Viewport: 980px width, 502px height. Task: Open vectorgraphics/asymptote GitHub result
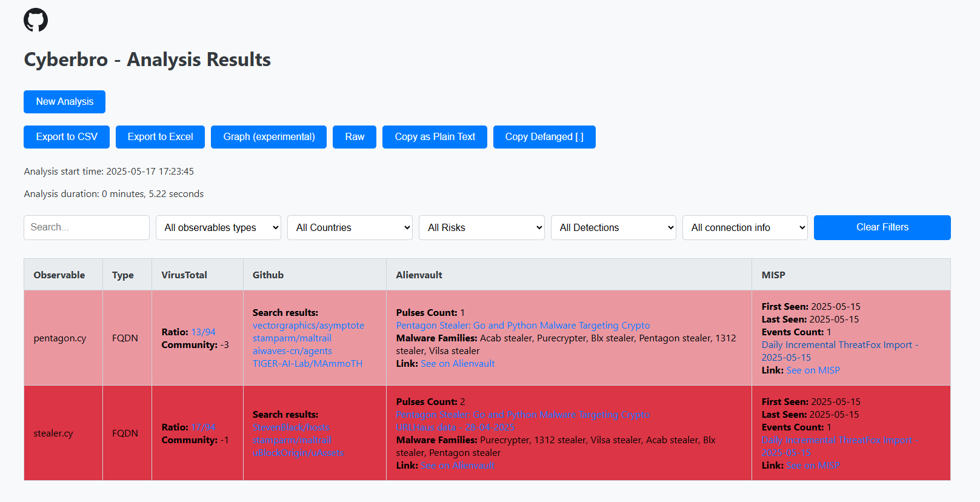[x=308, y=326]
